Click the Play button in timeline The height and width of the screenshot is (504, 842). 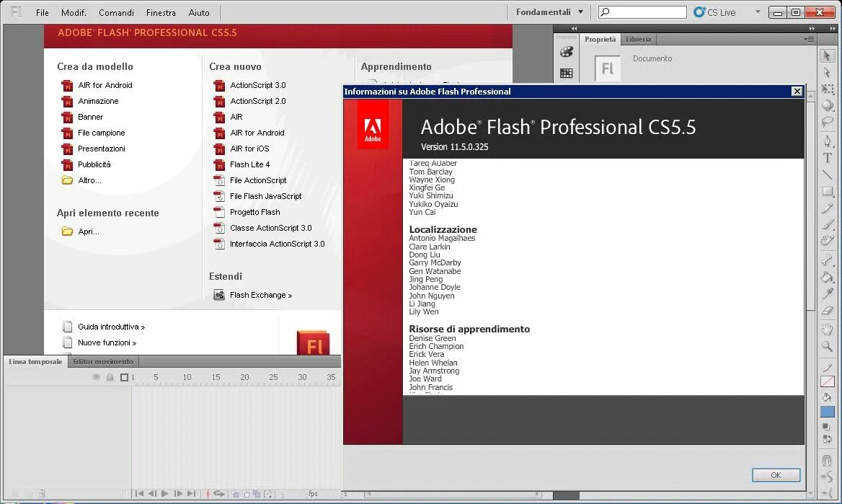[x=165, y=493]
